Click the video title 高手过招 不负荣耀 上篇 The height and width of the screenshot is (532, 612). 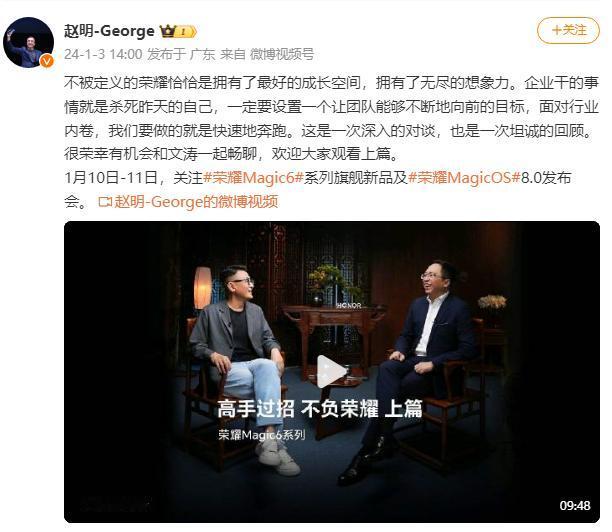click(320, 409)
